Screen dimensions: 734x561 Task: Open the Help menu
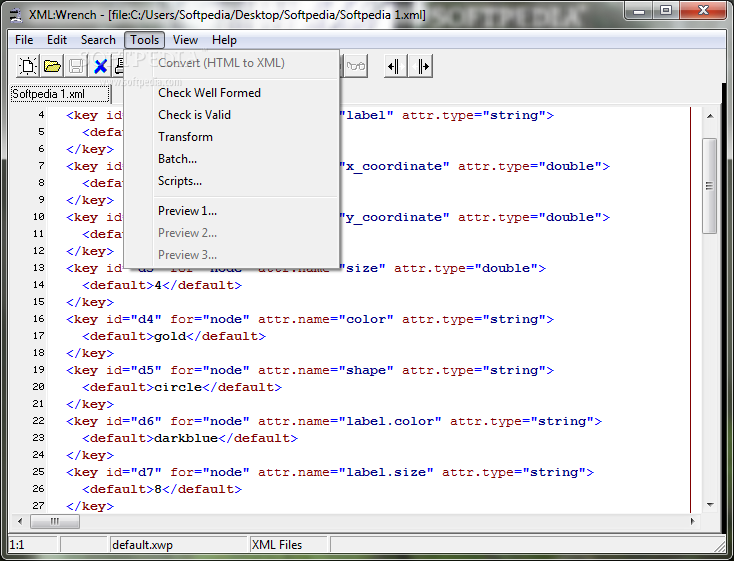click(224, 40)
